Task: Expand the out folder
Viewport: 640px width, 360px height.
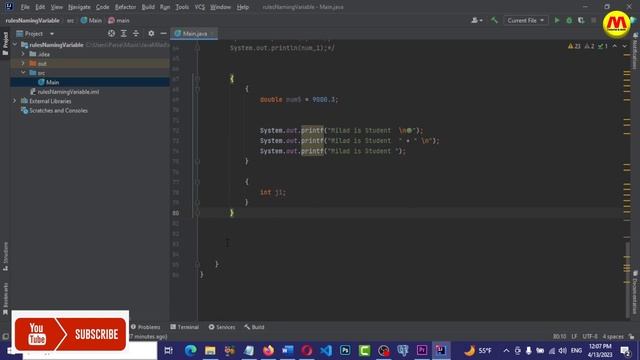Action: click(x=23, y=63)
